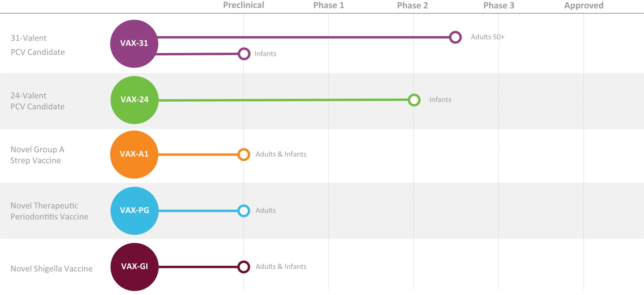644x295 pixels.
Task: Click the VAX-GI maroon endpoint marker
Action: 244,267
